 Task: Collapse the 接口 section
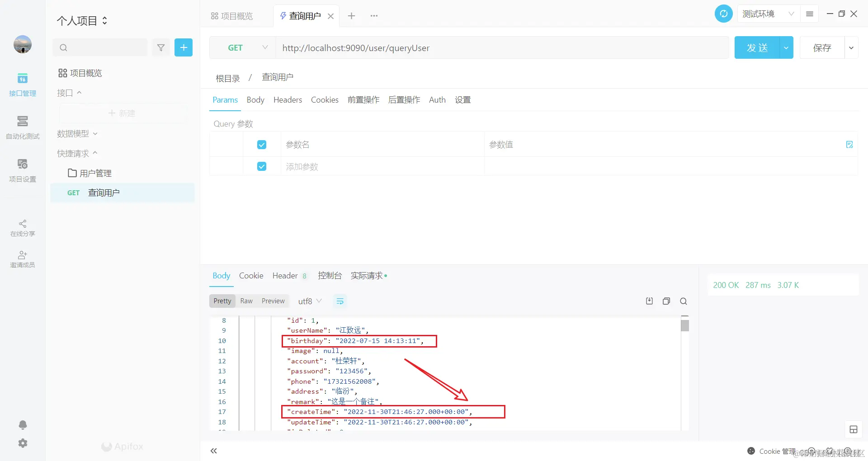69,93
